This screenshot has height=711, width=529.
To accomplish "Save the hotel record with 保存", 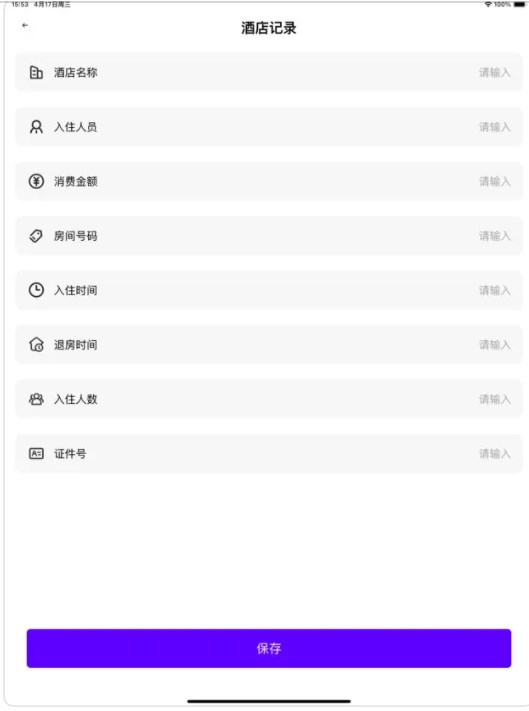I will coord(269,648).
